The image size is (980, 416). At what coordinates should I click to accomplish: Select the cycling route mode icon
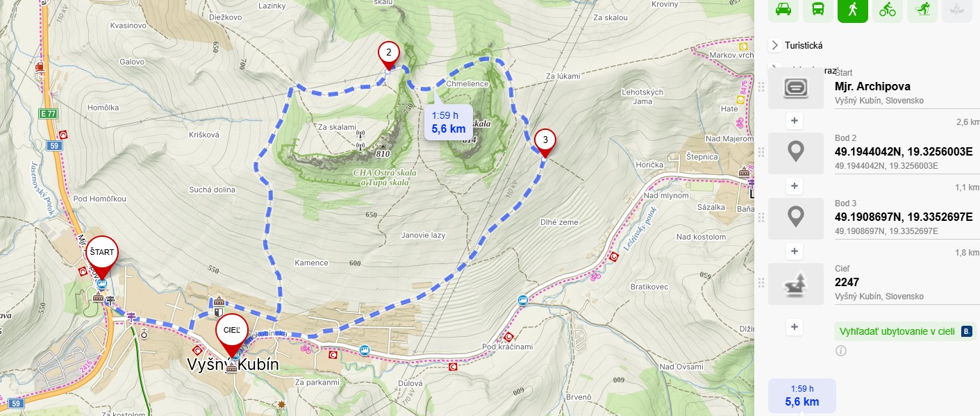pyautogui.click(x=888, y=9)
